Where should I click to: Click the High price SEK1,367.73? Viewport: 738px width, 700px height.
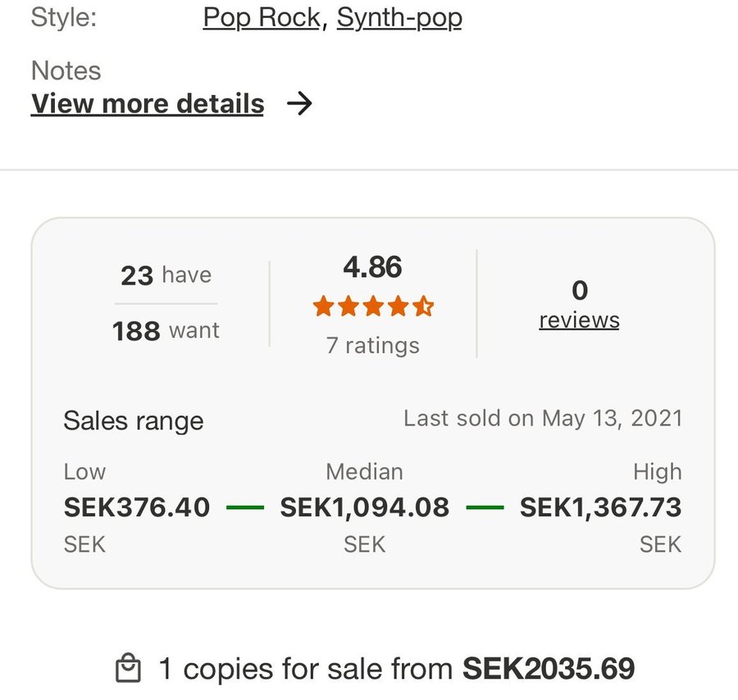[600, 507]
